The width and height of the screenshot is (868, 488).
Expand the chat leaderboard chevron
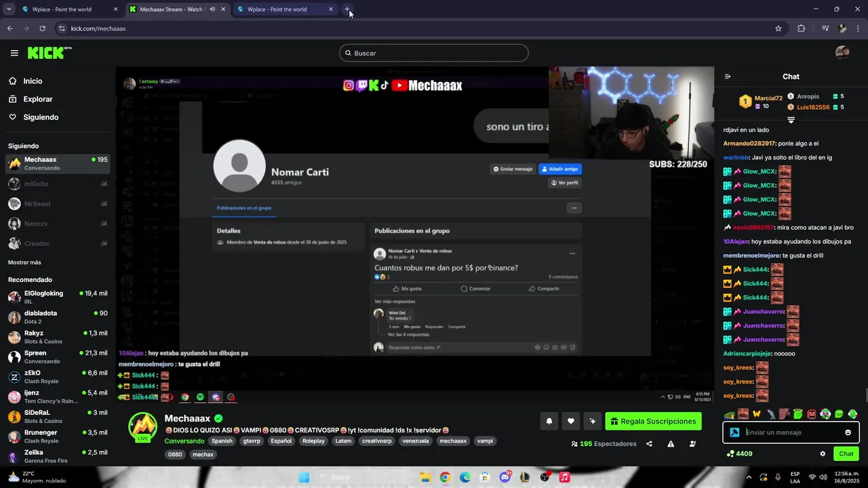pyautogui.click(x=791, y=120)
